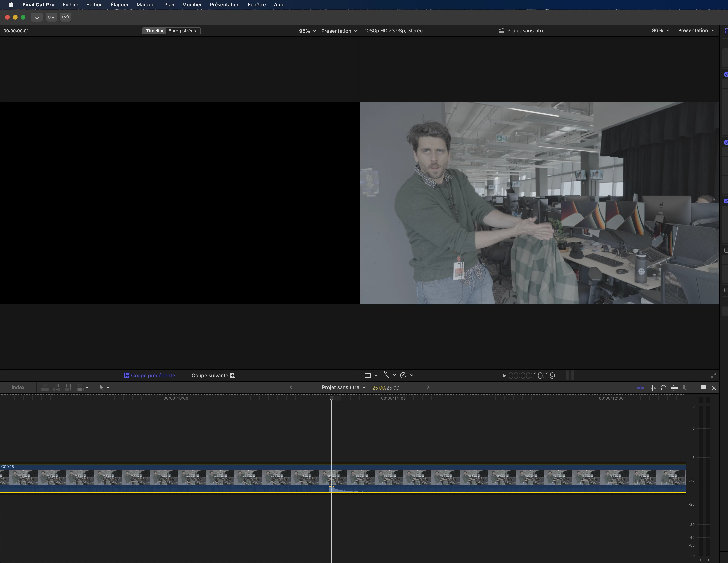The width and height of the screenshot is (728, 563).
Task: Toggle audio skimming waveform icon
Action: click(652, 388)
